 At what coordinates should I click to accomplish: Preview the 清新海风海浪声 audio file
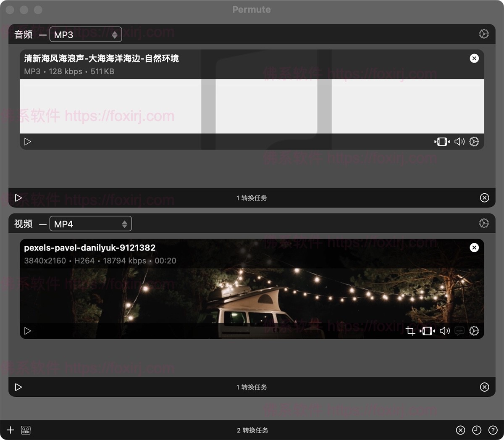[28, 142]
